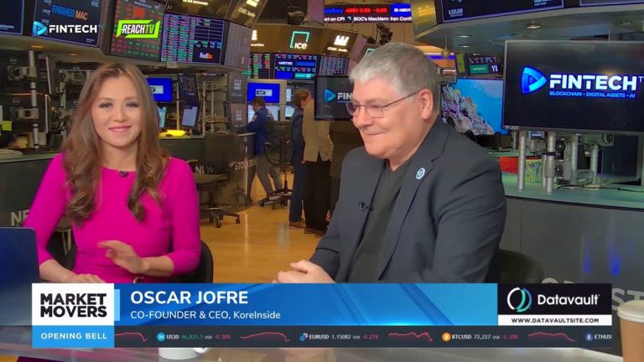Click the lapel pin on the man's jacket
Image resolution: width=644 pixels, height=362 pixels.
tap(420, 173)
